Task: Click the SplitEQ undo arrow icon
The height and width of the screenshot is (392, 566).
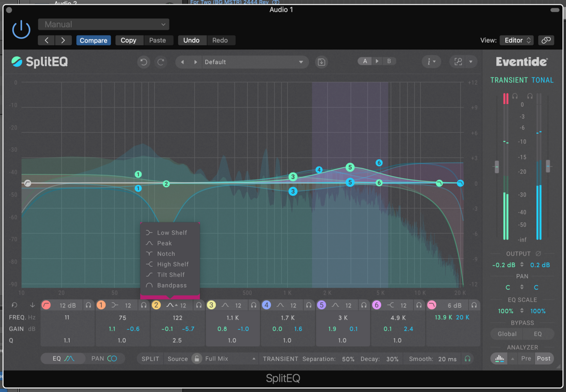Action: click(143, 62)
